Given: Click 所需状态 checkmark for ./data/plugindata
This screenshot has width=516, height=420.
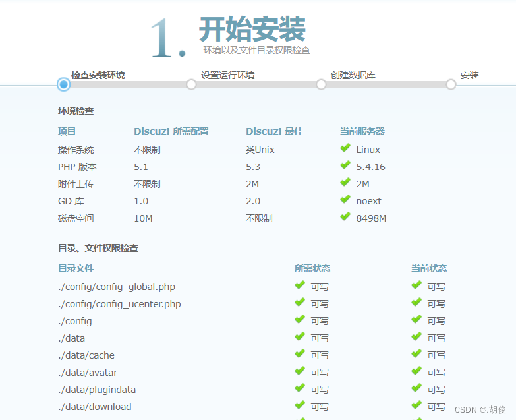Looking at the screenshot, I should [x=300, y=388].
